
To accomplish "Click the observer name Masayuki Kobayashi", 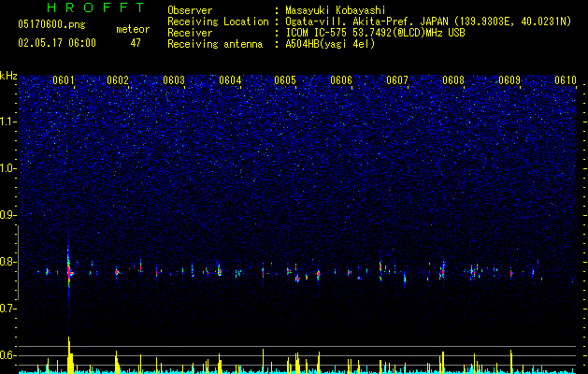I will point(336,10).
